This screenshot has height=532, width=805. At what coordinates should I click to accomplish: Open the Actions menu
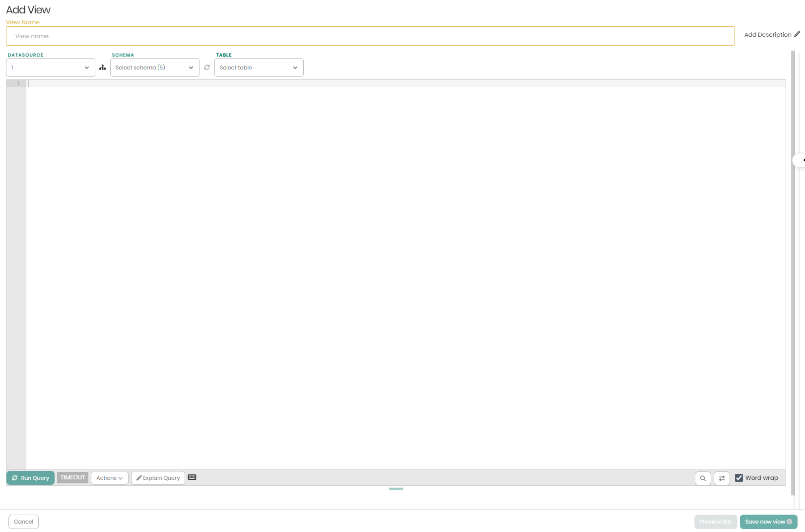[x=109, y=477]
